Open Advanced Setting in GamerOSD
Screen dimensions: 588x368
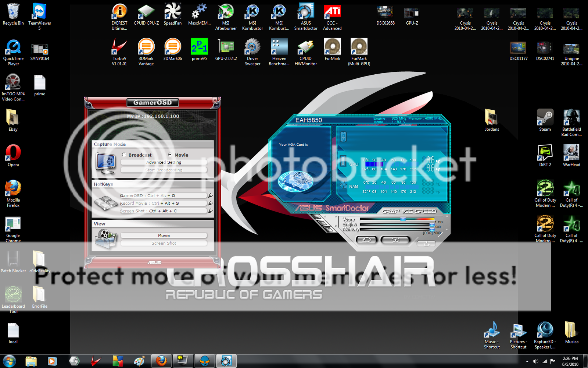tap(164, 162)
